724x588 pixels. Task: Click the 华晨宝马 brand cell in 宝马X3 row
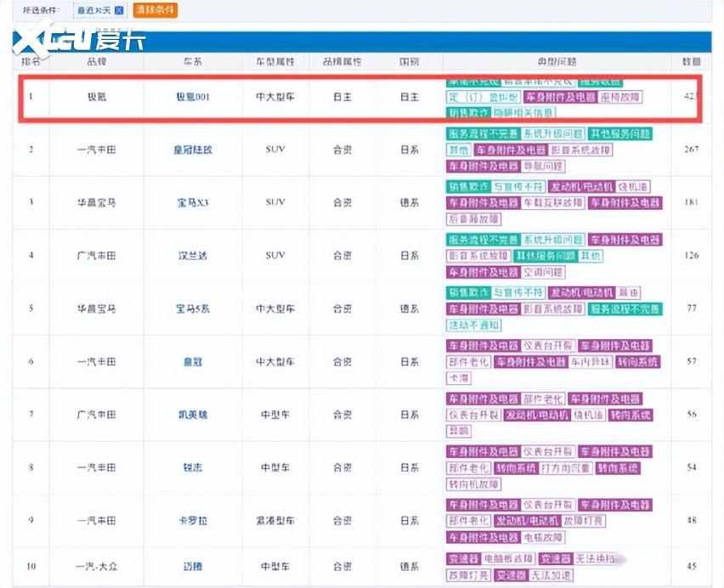click(97, 202)
